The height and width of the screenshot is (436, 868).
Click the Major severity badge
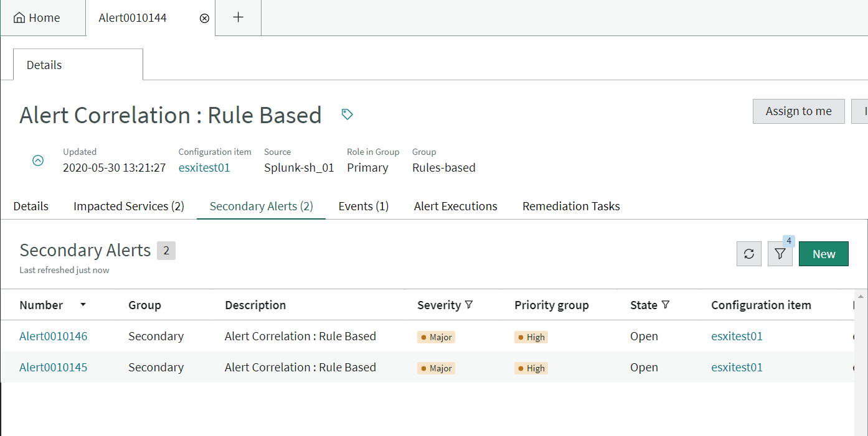[436, 336]
